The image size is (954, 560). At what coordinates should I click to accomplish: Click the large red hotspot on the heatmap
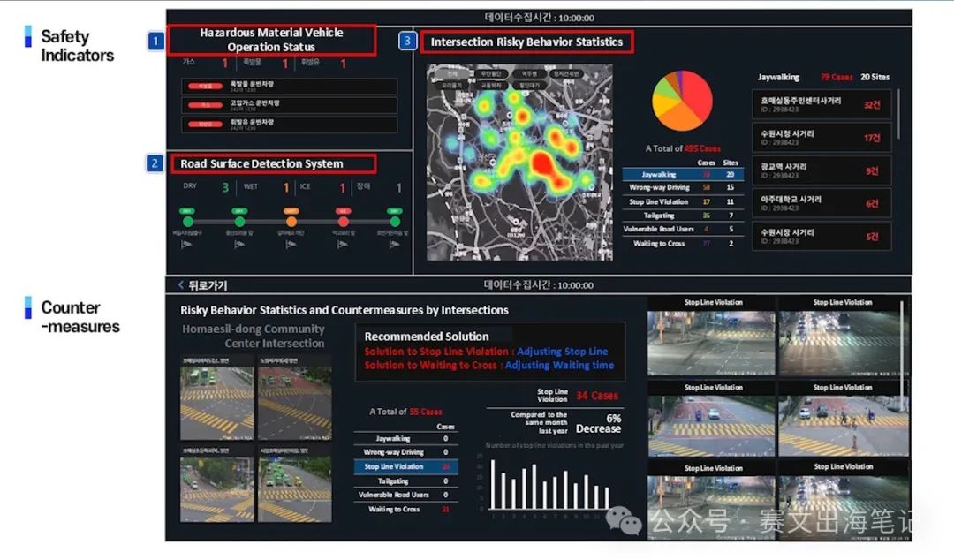(x=541, y=164)
